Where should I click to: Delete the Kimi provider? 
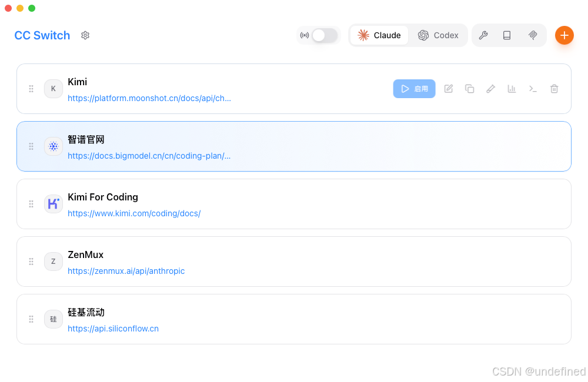point(554,89)
